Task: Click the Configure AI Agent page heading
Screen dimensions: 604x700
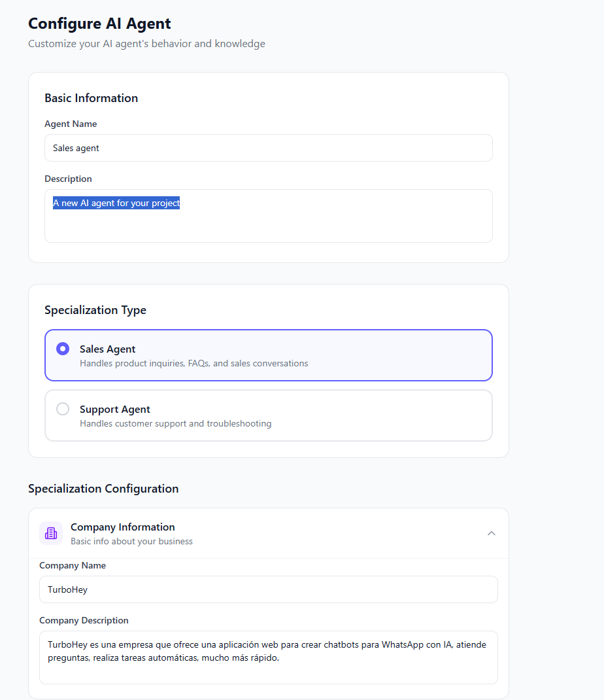Action: click(x=99, y=24)
